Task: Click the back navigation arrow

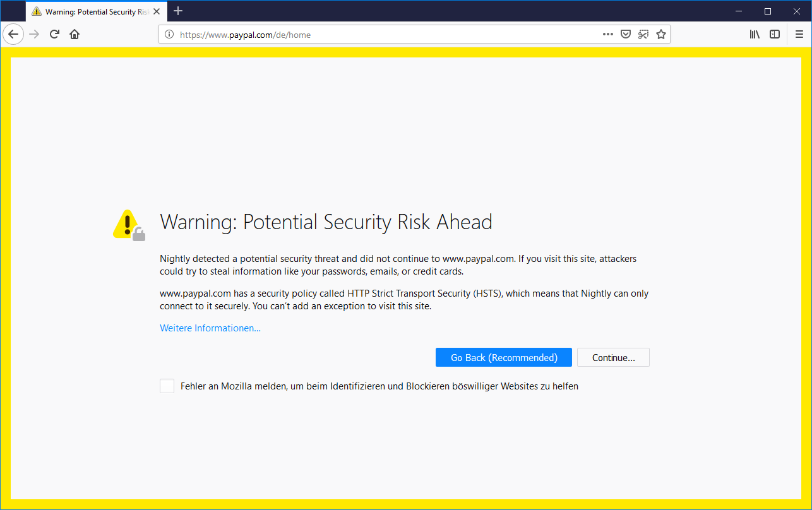Action: pyautogui.click(x=13, y=34)
